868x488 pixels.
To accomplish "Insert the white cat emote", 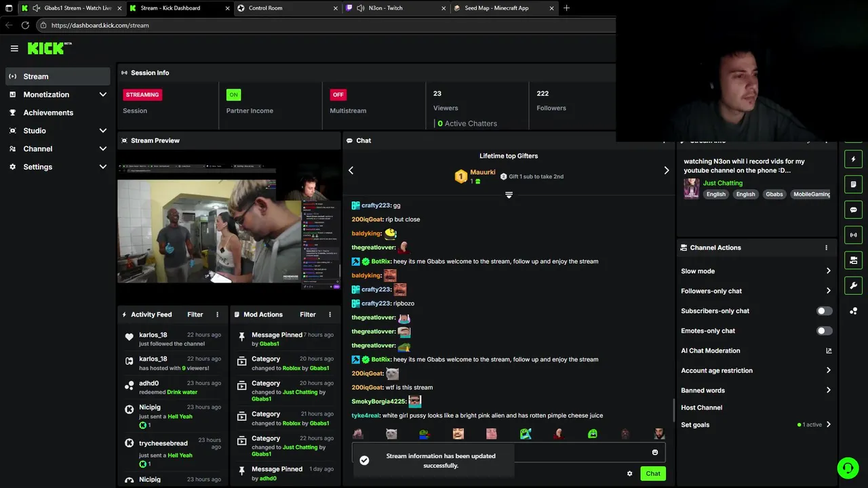I will [391, 434].
